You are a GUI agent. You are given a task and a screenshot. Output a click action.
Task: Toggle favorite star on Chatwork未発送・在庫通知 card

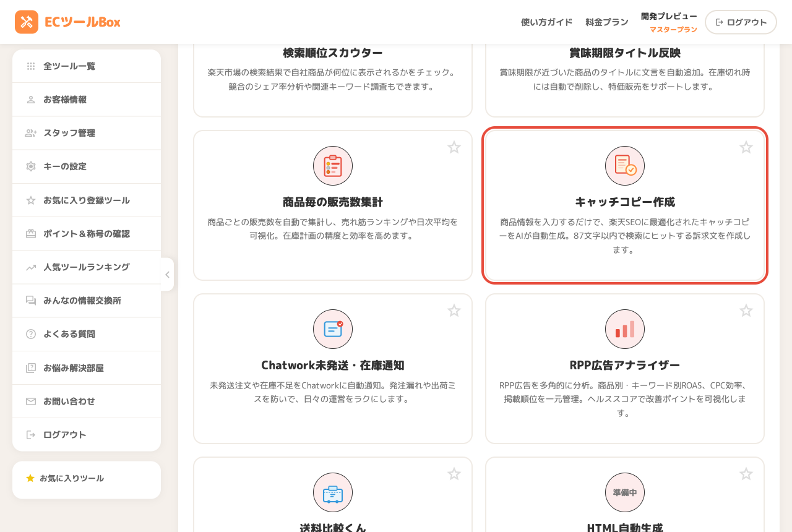(x=454, y=311)
